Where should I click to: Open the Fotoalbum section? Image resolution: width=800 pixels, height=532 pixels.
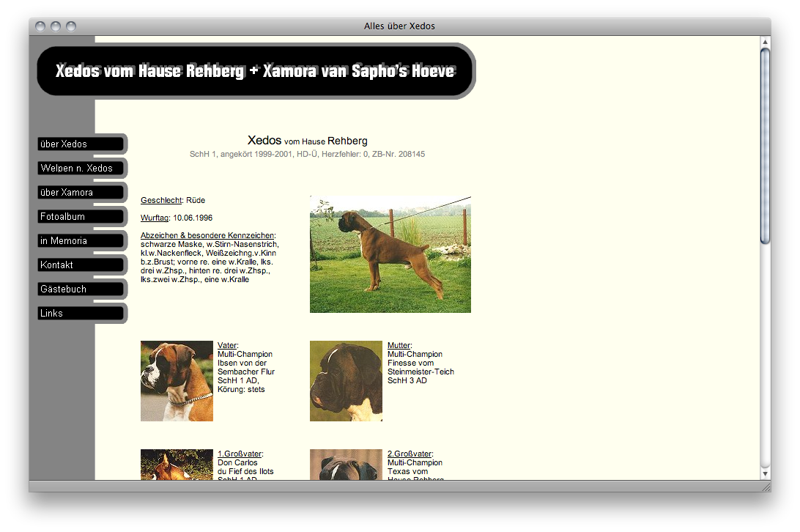[81, 217]
